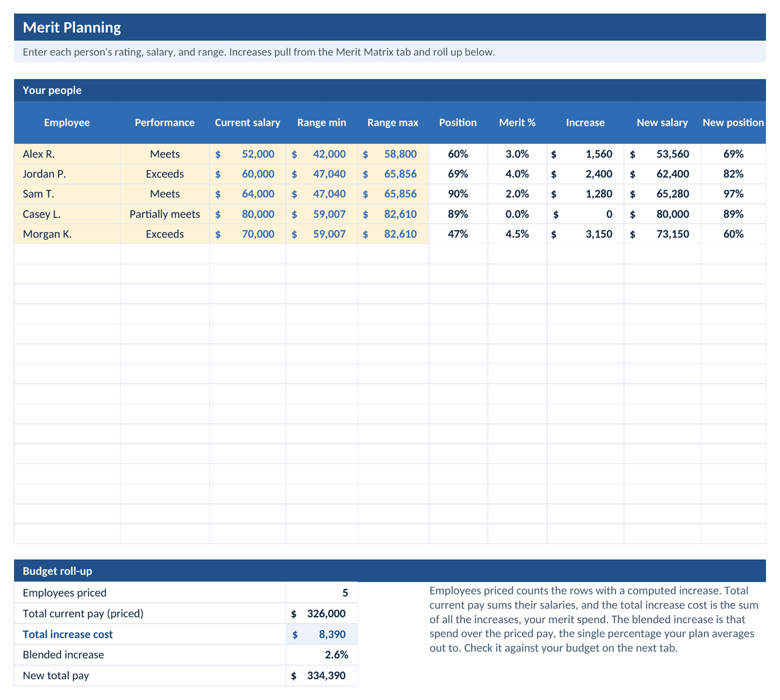Click current salary 64,000 cell
This screenshot has width=780, height=700.
(248, 194)
